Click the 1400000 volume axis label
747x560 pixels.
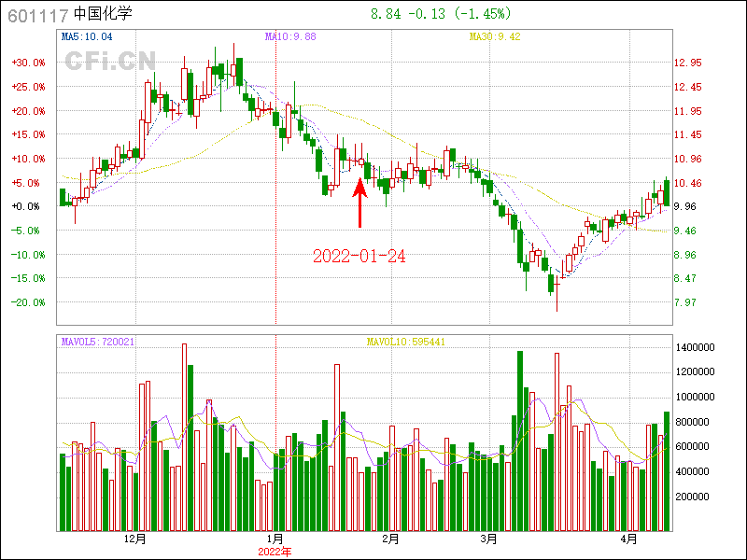697,347
